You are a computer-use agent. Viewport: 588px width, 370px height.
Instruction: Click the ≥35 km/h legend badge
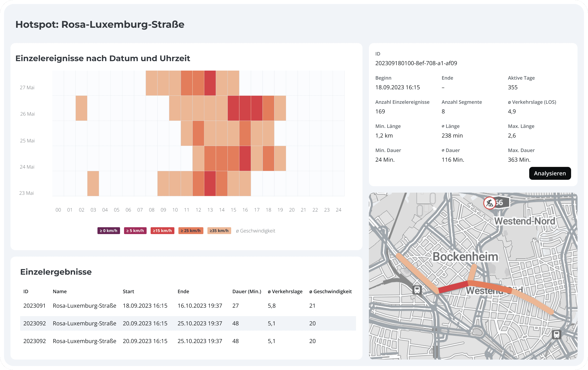(219, 230)
